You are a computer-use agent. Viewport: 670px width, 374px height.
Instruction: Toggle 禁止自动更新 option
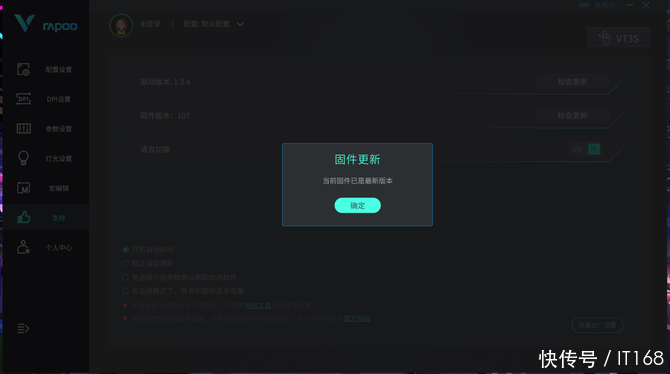[125, 263]
